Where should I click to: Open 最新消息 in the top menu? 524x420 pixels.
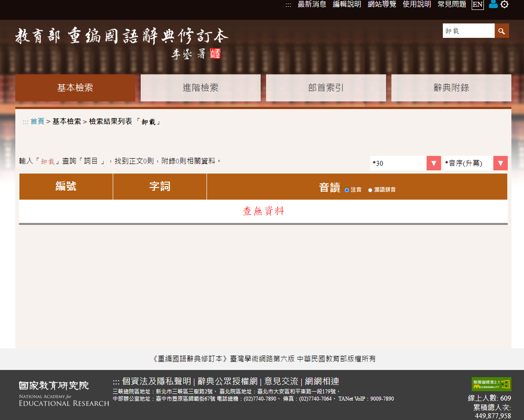(x=312, y=5)
